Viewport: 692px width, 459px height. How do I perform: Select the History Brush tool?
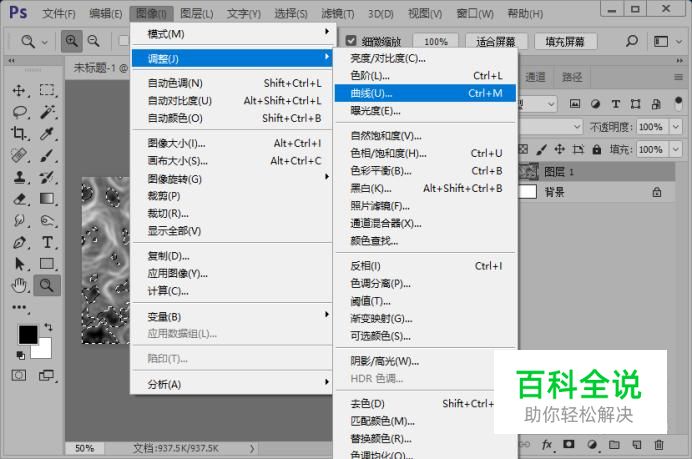[x=47, y=177]
